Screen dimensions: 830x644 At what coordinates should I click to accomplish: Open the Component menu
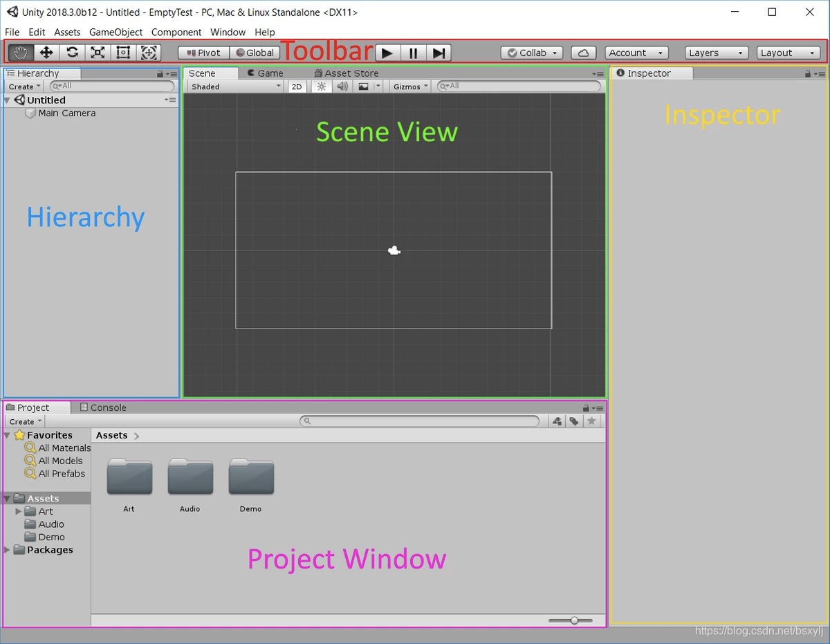pos(176,32)
